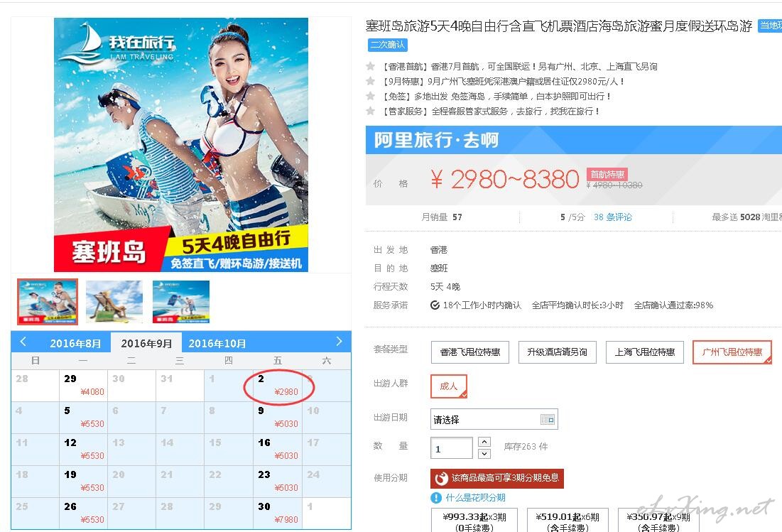Go to previous month with left calendar arrow
Viewport: 782px width, 532px height.
tap(23, 342)
